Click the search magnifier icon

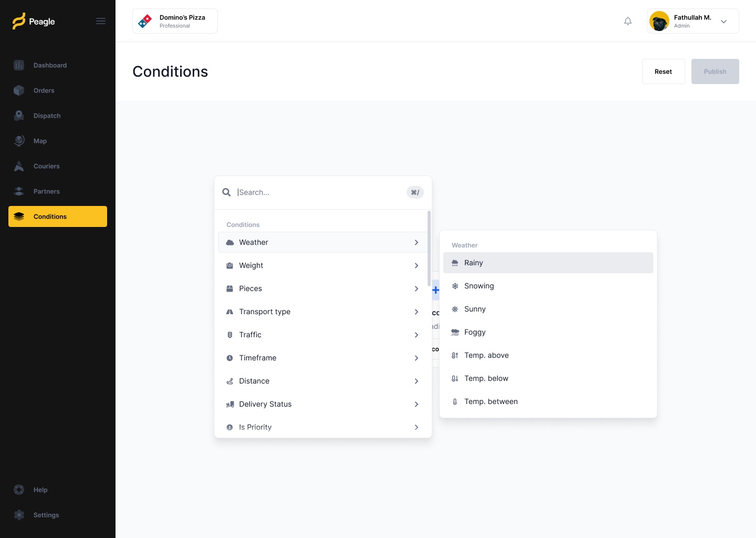pos(226,192)
